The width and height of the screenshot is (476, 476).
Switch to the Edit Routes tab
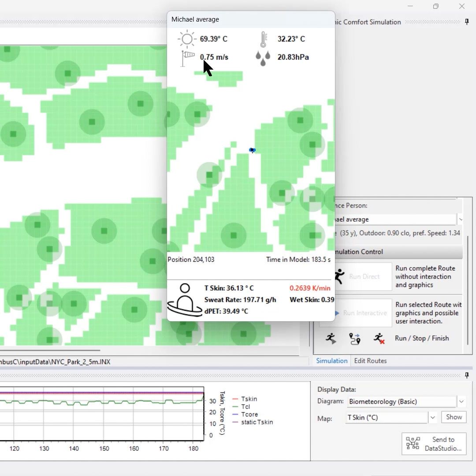pos(370,361)
